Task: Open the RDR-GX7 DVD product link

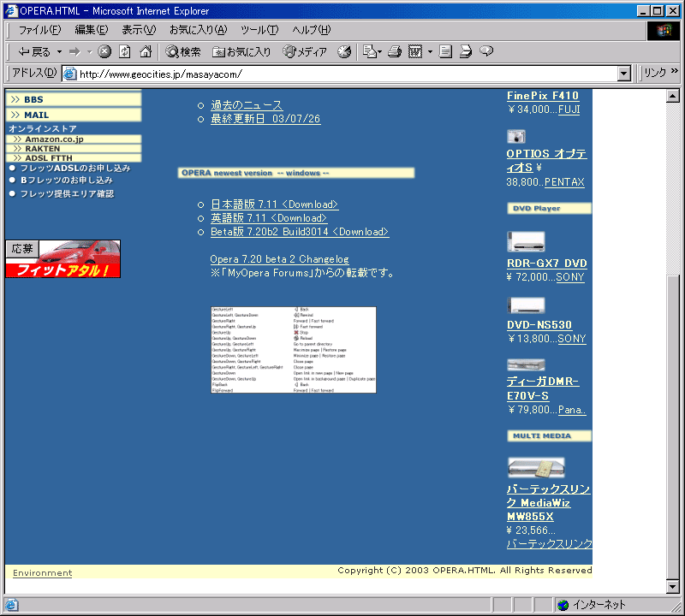Action: tap(547, 264)
